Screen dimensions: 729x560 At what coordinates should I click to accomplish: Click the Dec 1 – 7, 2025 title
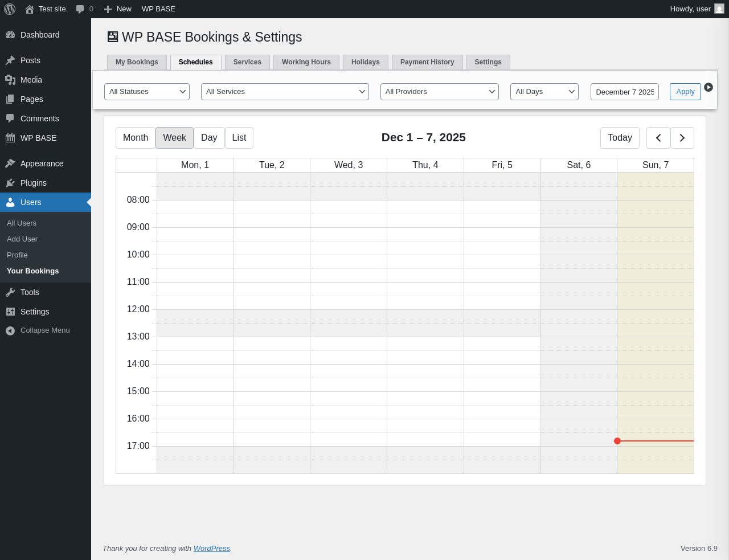click(x=424, y=138)
